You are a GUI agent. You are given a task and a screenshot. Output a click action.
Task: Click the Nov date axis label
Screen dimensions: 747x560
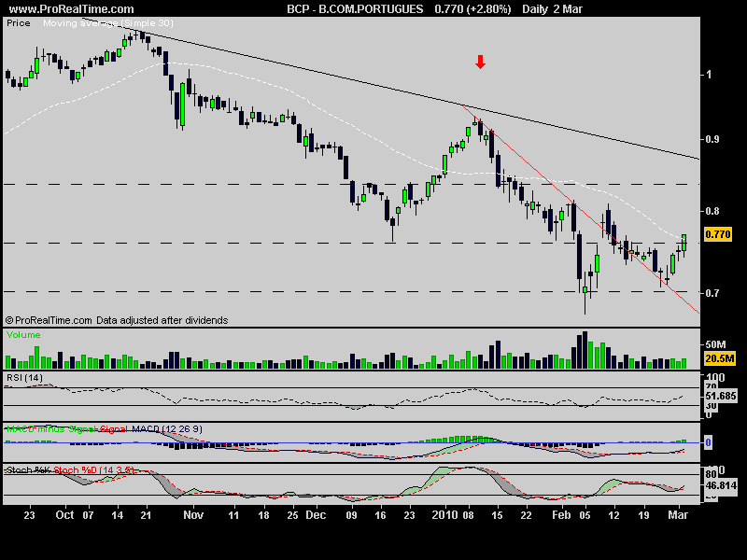point(193,515)
